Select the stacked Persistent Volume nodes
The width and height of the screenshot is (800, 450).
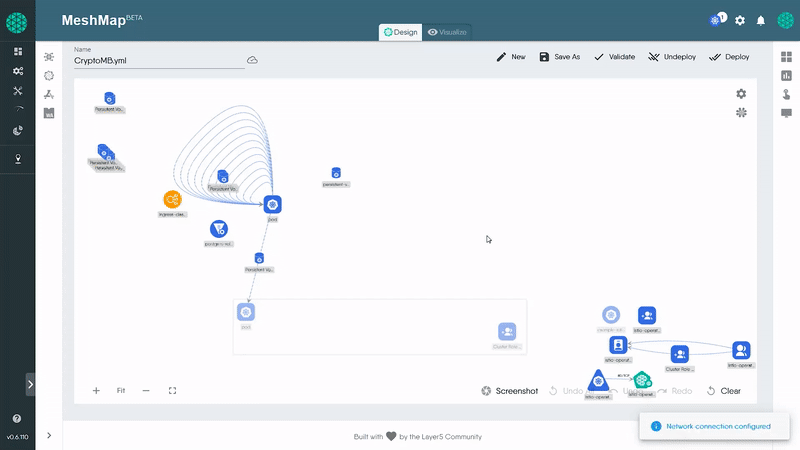pyautogui.click(x=106, y=153)
